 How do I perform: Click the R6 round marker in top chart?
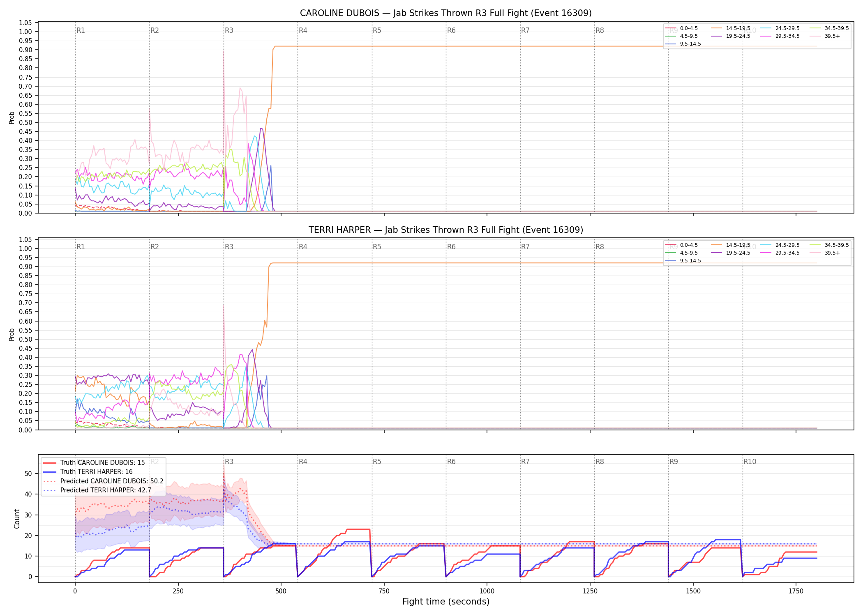click(x=451, y=30)
